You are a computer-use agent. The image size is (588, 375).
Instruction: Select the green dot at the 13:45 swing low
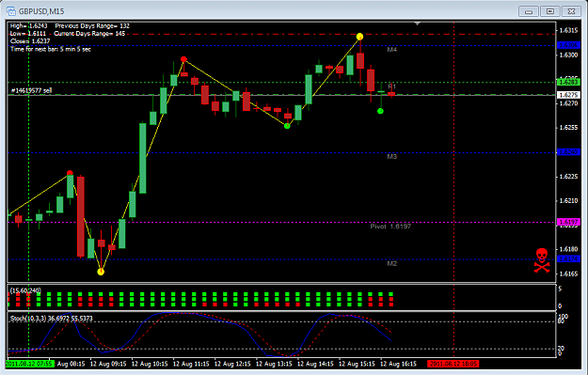287,126
